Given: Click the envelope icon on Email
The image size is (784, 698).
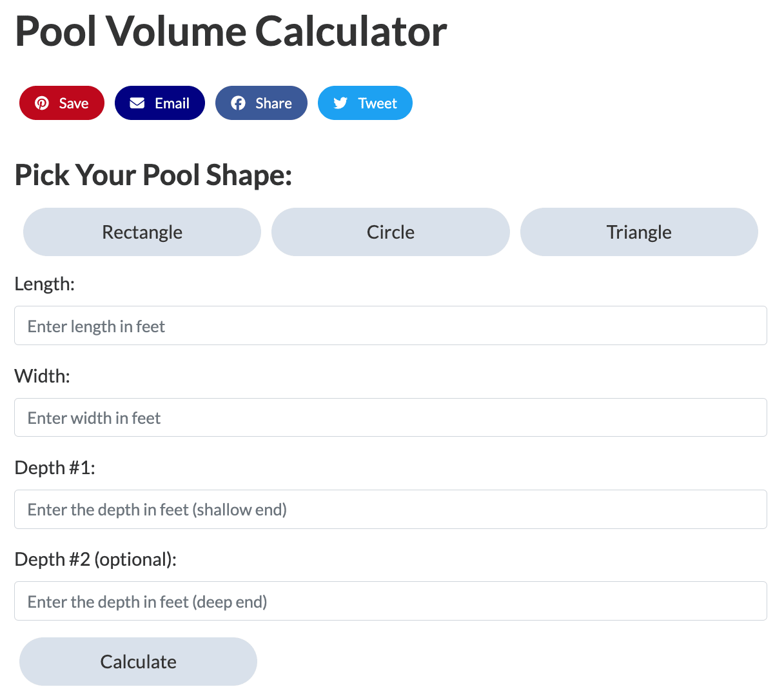Looking at the screenshot, I should pos(137,103).
